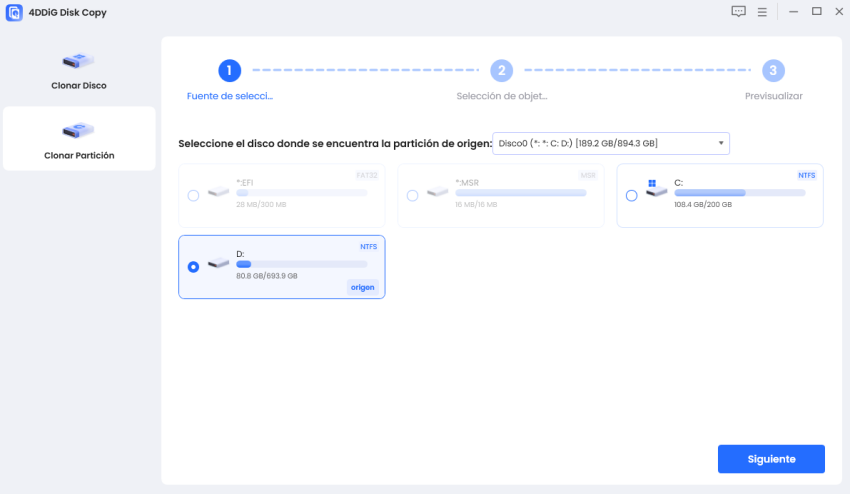Switch to Clonar Partición mode

coord(78,139)
